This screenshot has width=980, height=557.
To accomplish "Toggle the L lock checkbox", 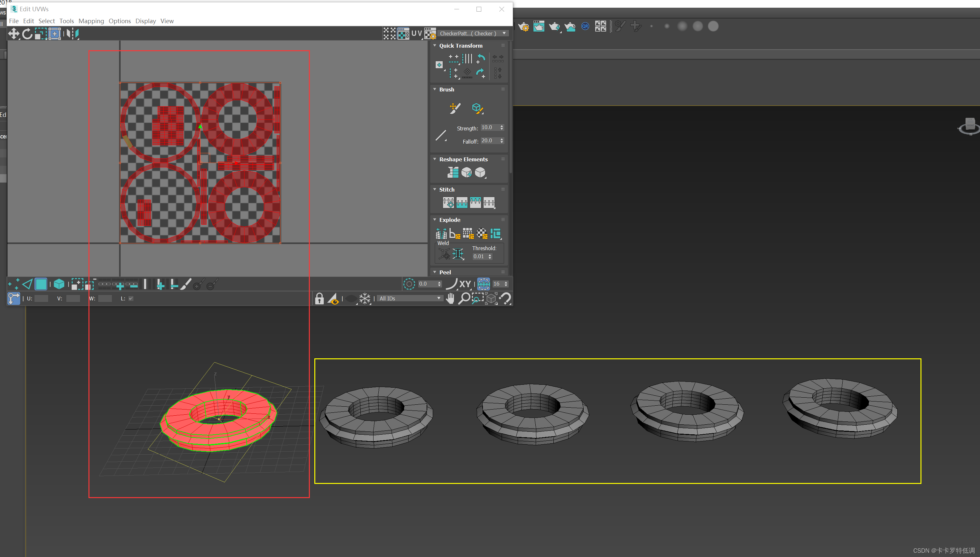I will point(131,298).
